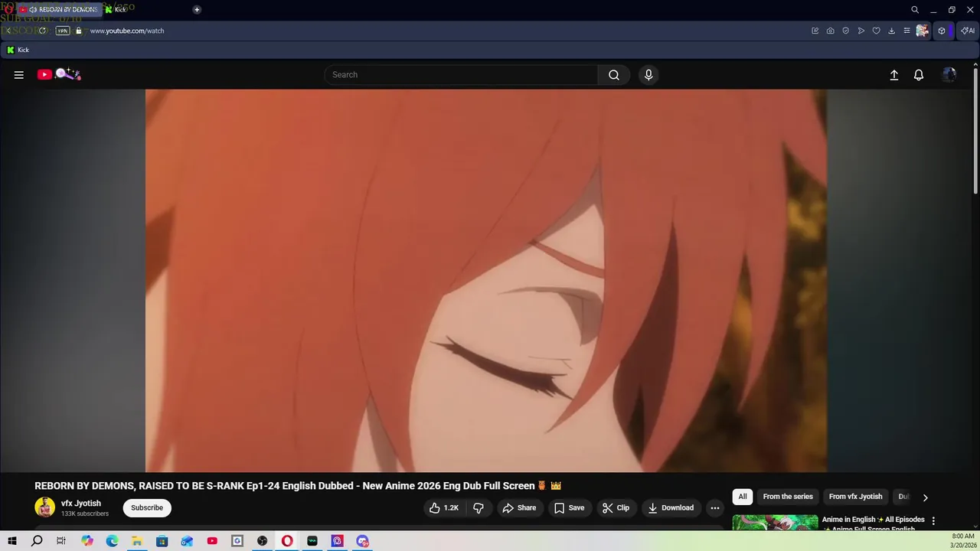View site security lock info
The height and width of the screenshot is (551, 980).
click(78, 31)
